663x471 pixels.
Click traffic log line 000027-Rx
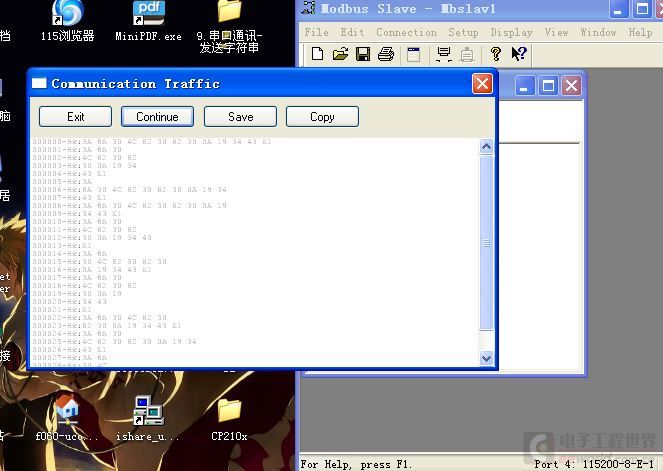point(69,358)
